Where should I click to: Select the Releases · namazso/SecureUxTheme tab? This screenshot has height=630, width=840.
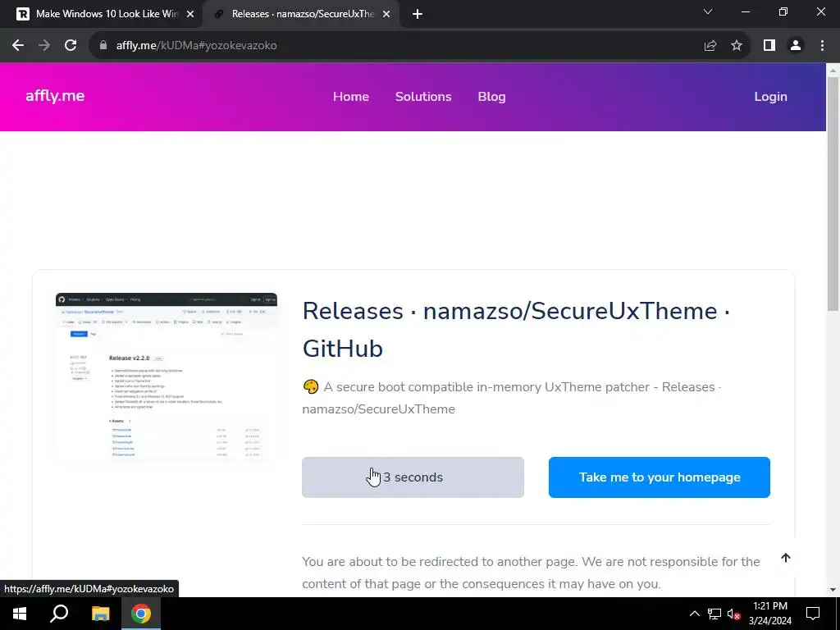tap(300, 15)
